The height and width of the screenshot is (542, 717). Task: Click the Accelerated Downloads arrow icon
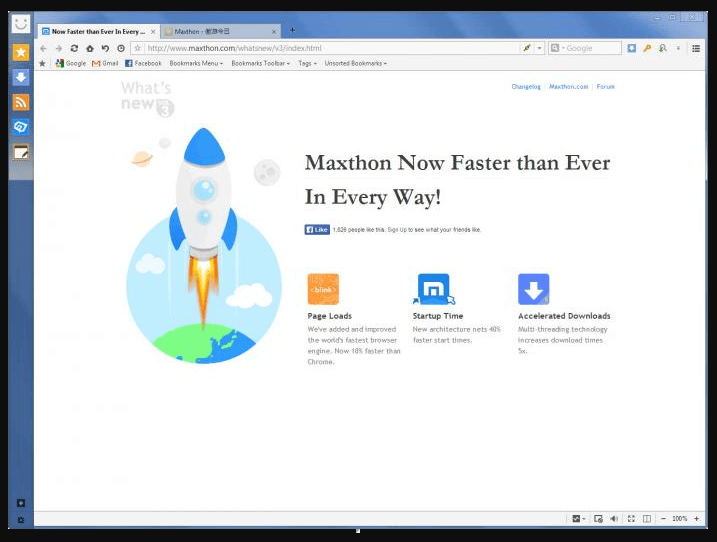(533, 289)
